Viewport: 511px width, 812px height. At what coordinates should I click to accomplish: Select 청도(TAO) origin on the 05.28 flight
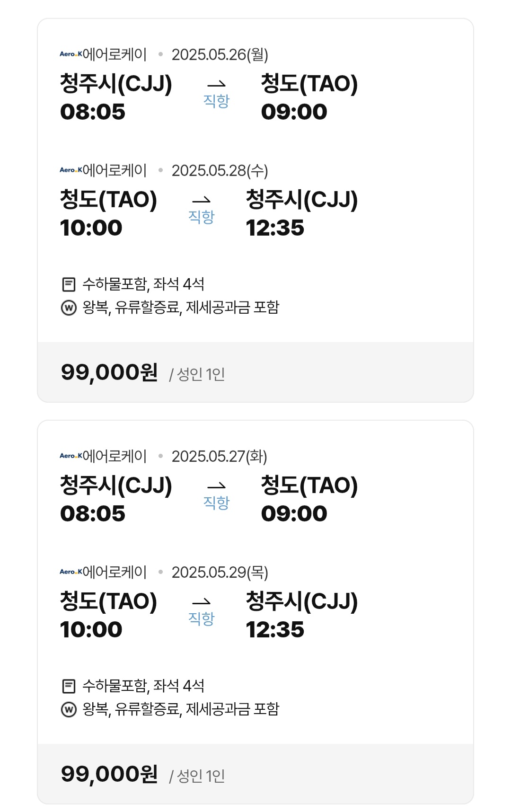108,200
